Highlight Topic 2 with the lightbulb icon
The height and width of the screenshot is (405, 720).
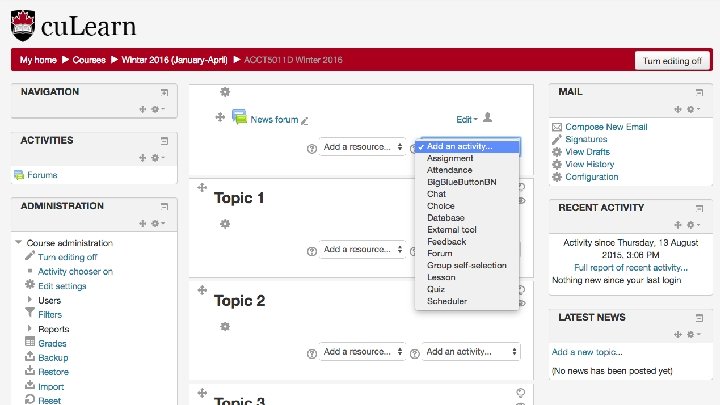coord(522,289)
